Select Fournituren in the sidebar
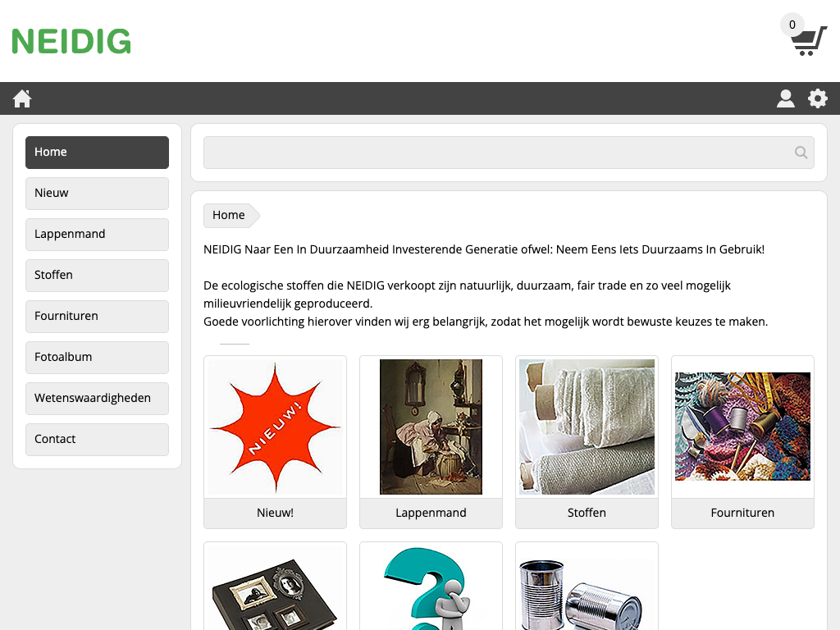 (97, 316)
